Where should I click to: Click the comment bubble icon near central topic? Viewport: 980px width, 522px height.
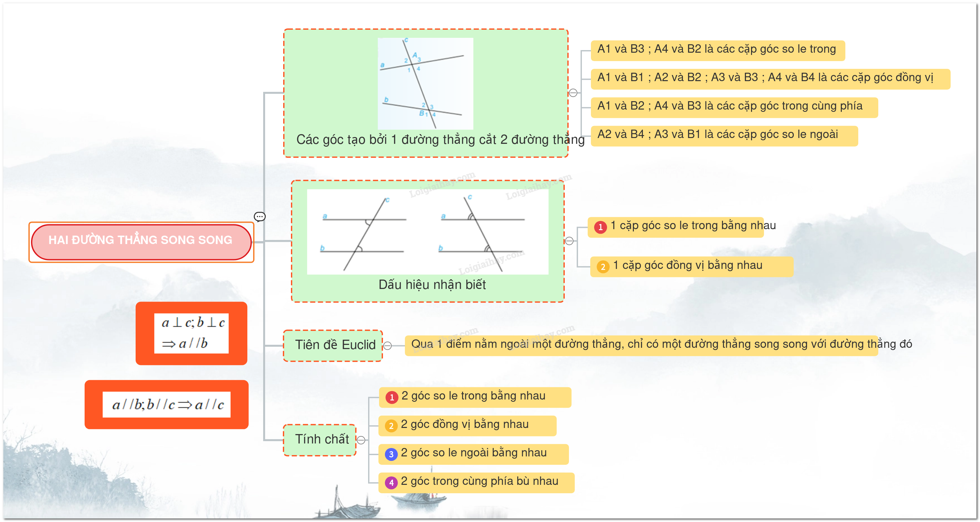point(260,217)
